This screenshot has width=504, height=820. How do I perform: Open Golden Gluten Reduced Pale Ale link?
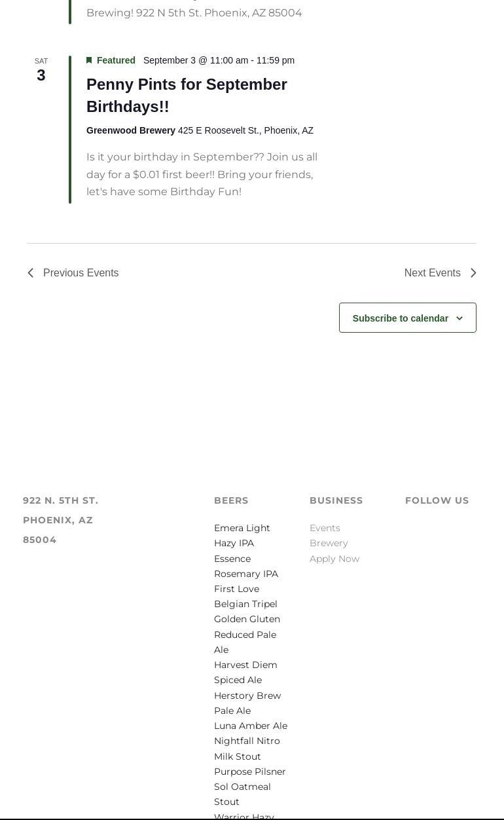click(x=247, y=634)
